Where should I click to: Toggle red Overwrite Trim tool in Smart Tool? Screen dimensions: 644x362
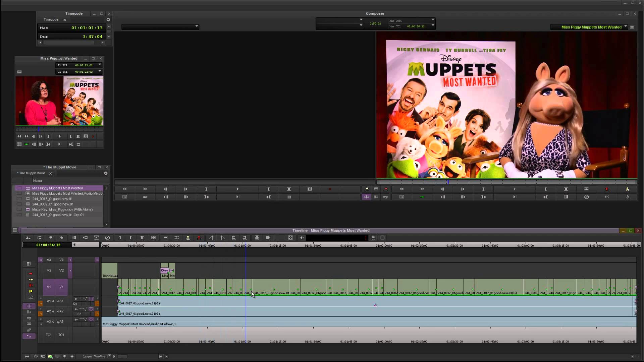[x=31, y=285]
